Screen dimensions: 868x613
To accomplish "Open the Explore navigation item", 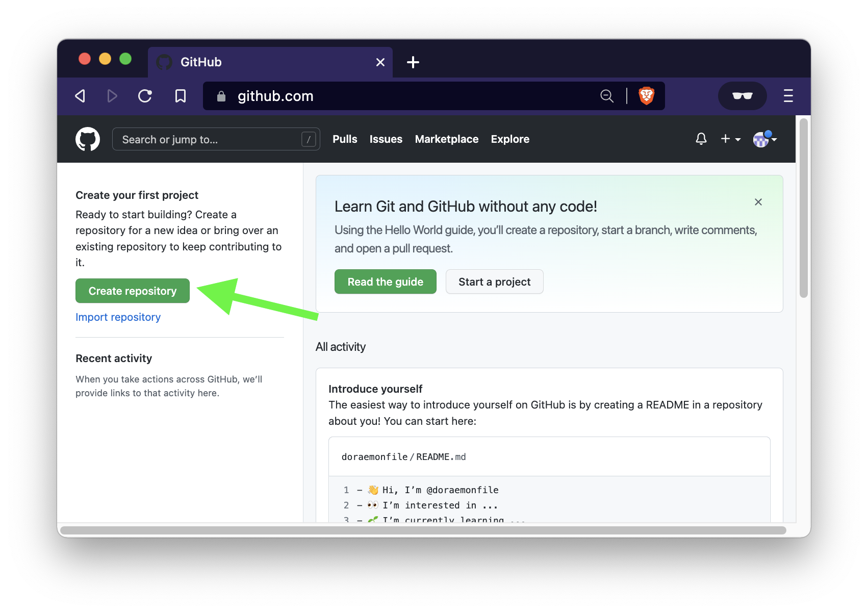I will [x=510, y=139].
